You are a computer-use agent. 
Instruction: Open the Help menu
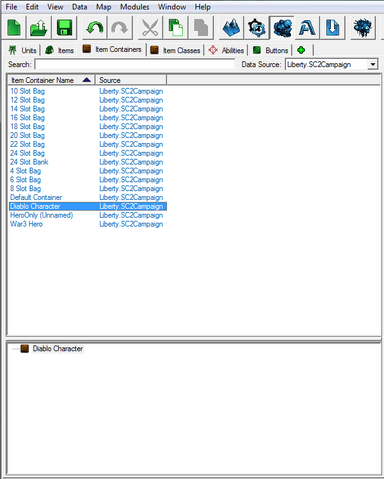click(x=203, y=7)
